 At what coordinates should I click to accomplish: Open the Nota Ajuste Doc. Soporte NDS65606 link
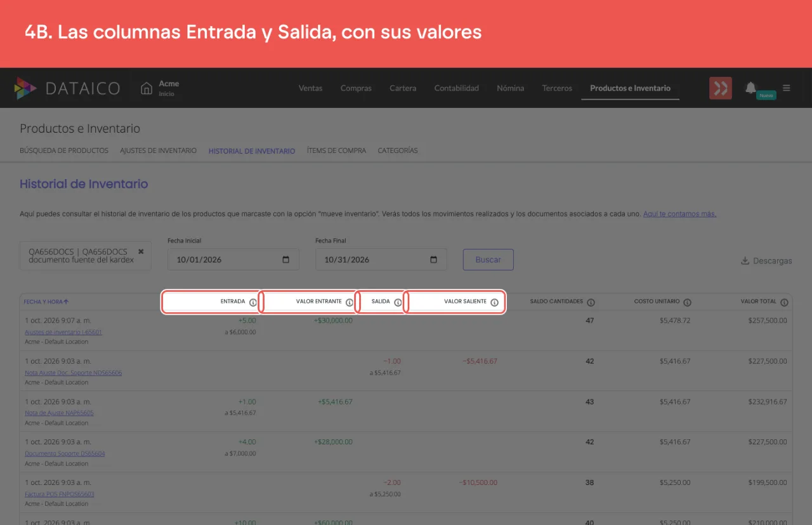coord(73,373)
